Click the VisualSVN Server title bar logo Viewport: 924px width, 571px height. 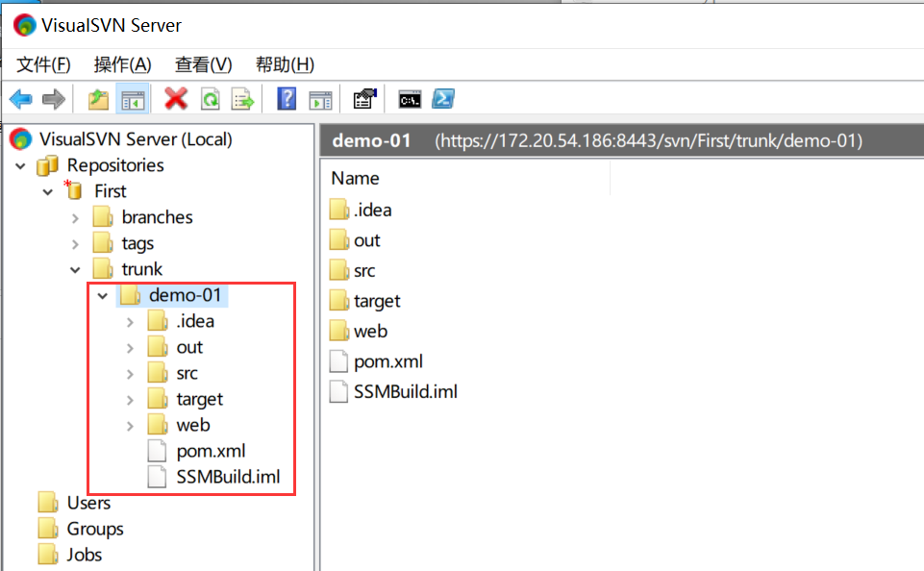tap(24, 25)
